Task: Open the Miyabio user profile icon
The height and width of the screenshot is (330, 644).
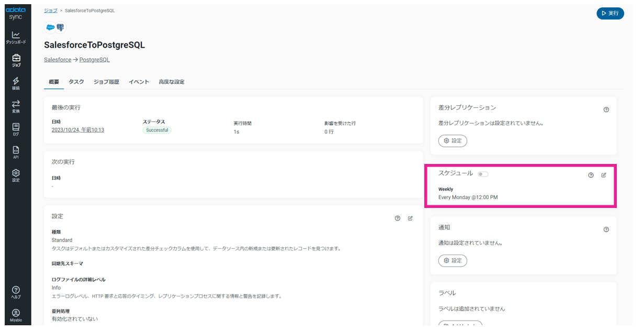Action: point(16,315)
